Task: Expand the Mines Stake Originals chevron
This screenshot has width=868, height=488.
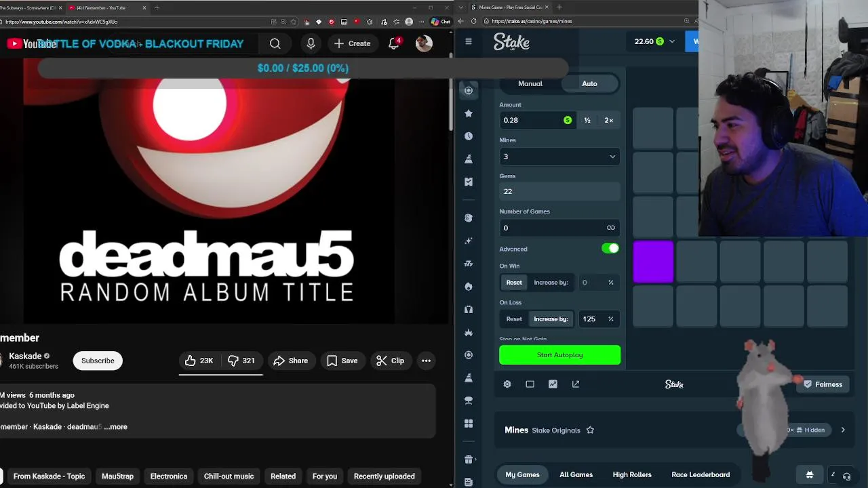Action: [x=843, y=430]
